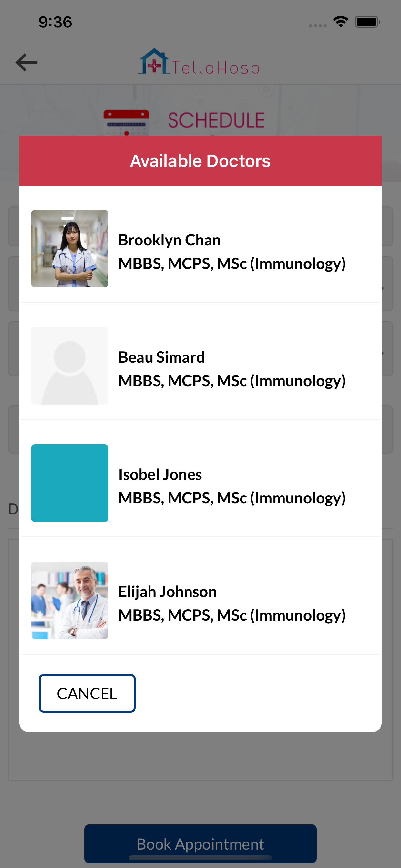The width and height of the screenshot is (401, 868).
Task: Tap Isobel Jones's teal avatar square
Action: click(x=70, y=483)
